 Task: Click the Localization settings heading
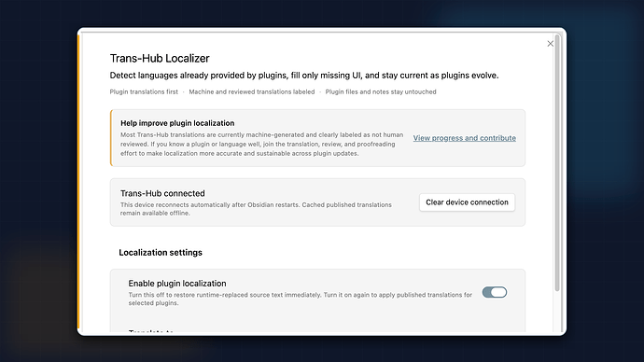tap(161, 253)
